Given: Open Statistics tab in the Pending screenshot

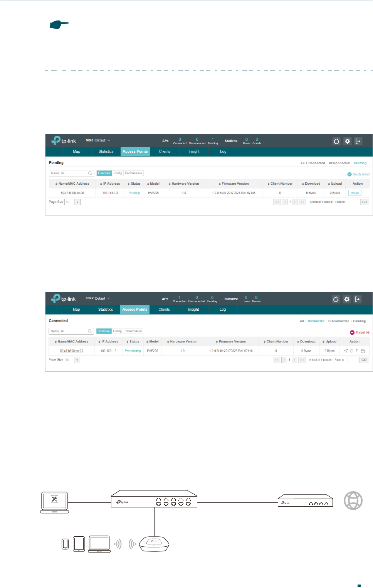Looking at the screenshot, I should point(106,152).
